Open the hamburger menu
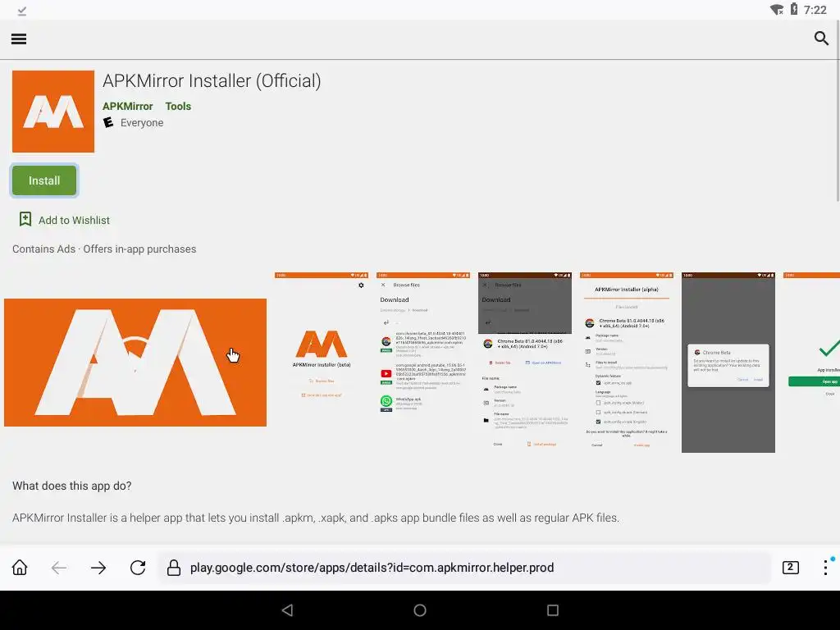Screen dimensions: 840x630 coord(19,39)
